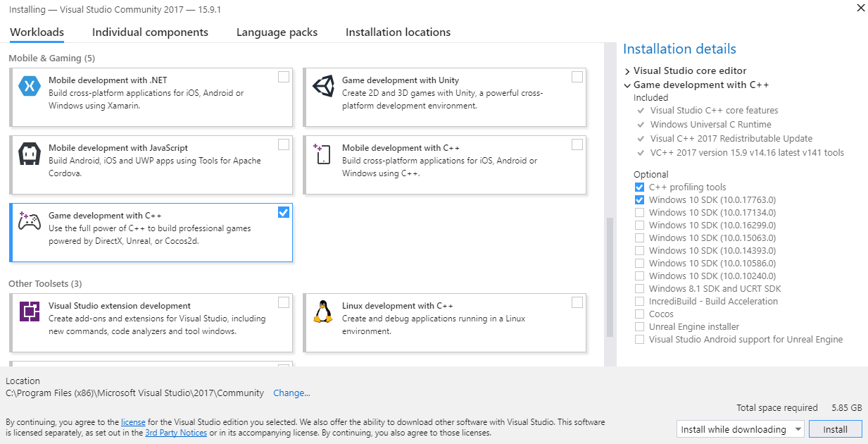The width and height of the screenshot is (868, 444).
Task: Check Windows 10 SDK (10.0.15063.0)
Action: click(x=639, y=238)
